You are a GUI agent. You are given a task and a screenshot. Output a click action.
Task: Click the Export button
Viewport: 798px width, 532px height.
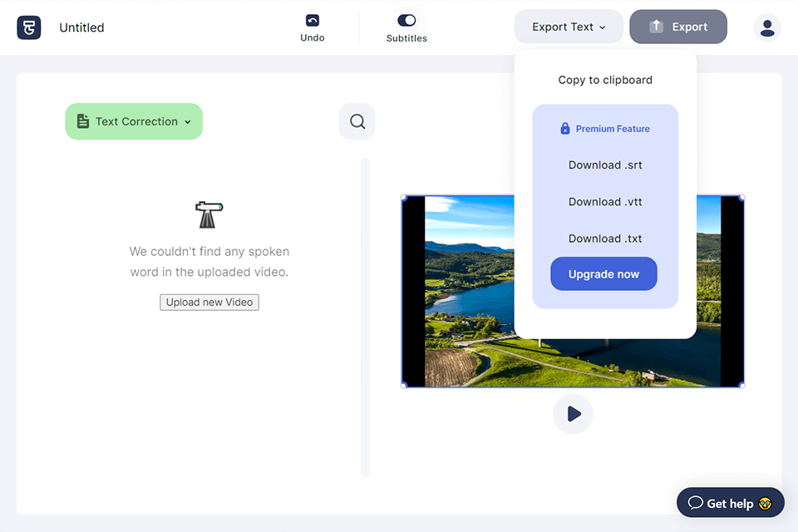pyautogui.click(x=678, y=27)
